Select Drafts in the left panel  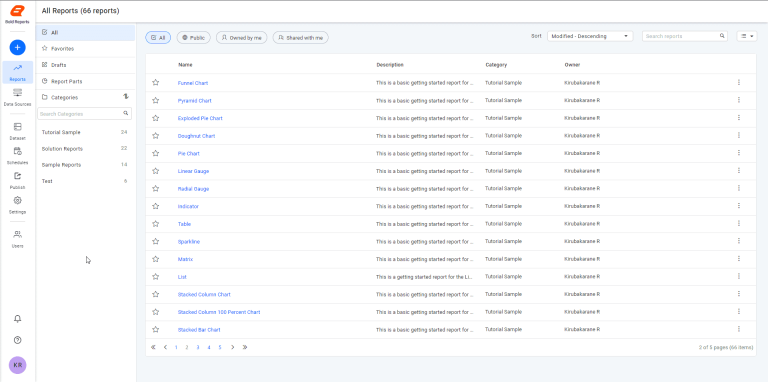click(x=85, y=65)
